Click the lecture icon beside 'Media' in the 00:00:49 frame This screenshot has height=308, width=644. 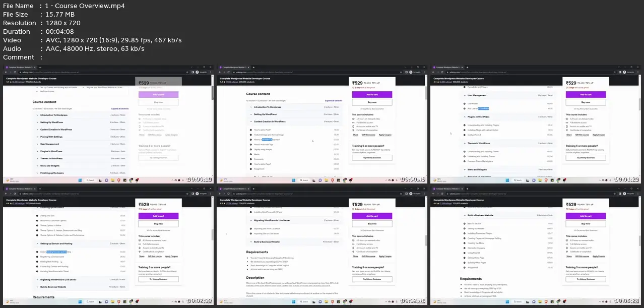[251, 154]
